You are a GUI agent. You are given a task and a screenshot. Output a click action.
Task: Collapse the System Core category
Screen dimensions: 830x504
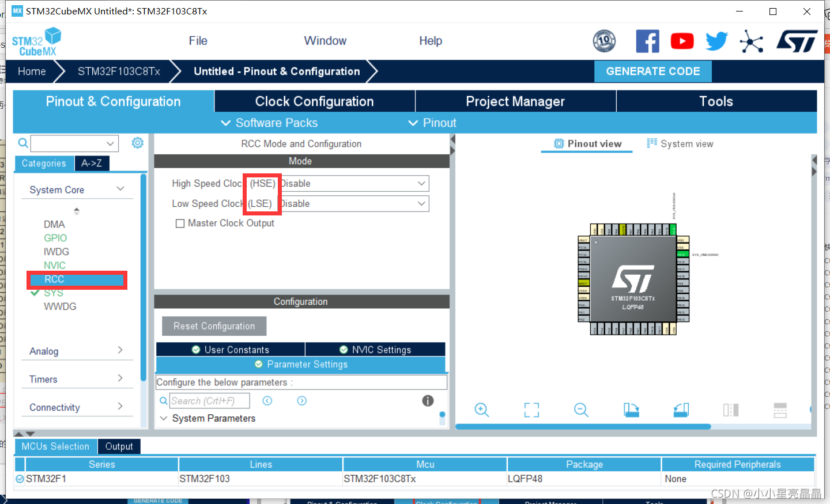coord(120,189)
